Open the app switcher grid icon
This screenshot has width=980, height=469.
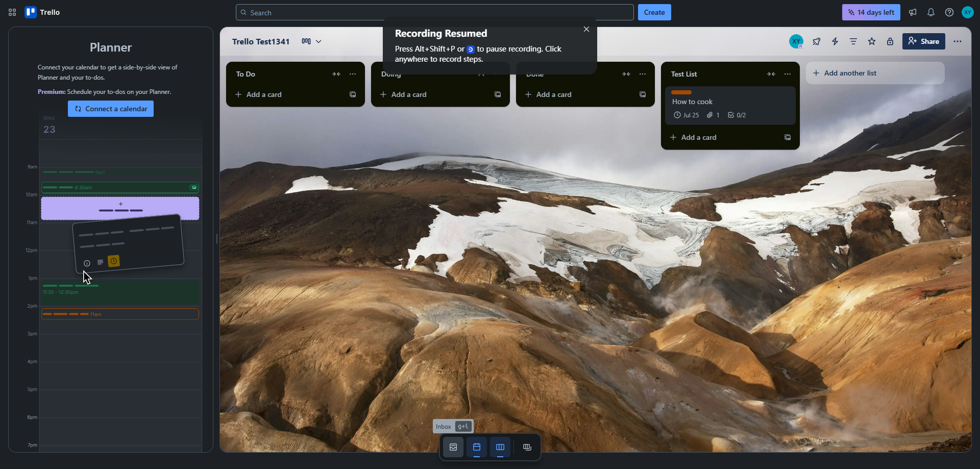[12, 12]
